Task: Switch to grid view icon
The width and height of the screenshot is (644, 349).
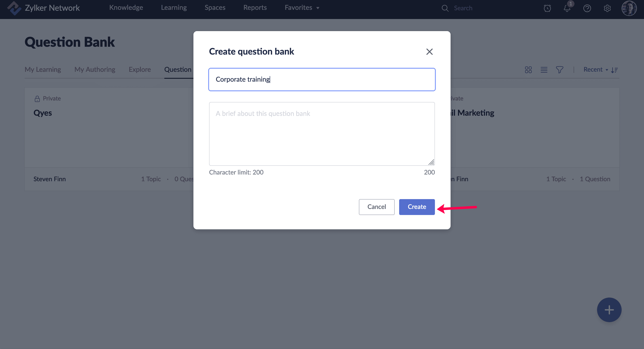Action: [x=528, y=70]
